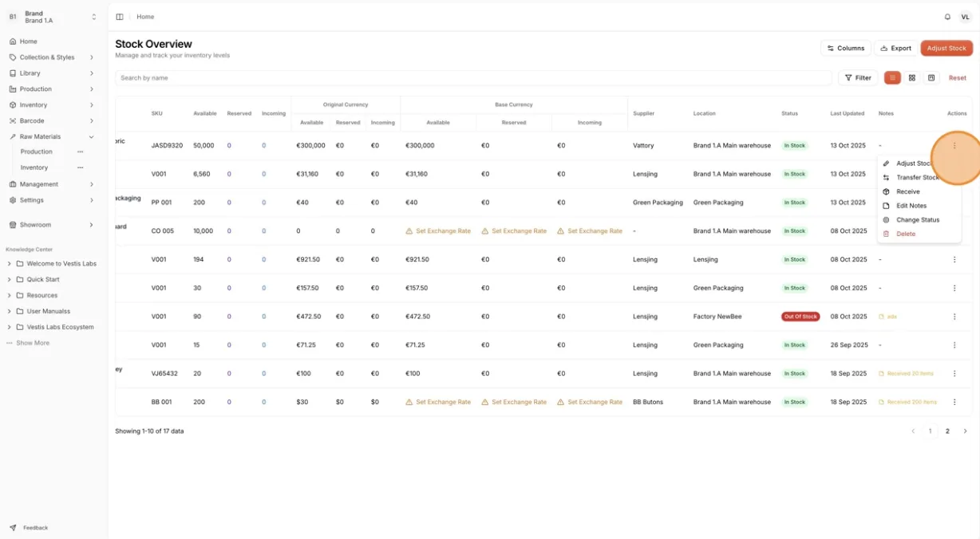Image resolution: width=980 pixels, height=539 pixels.
Task: Reset the filters with Reset
Action: click(958, 78)
